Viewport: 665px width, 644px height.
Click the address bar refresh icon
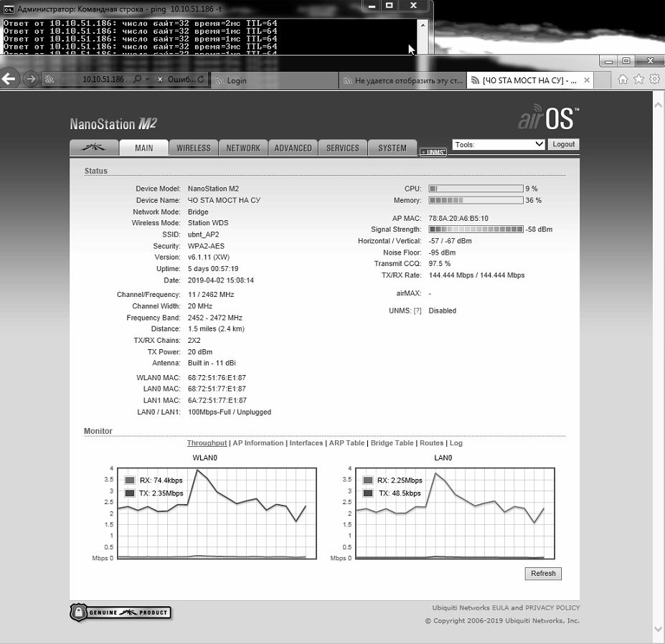click(201, 80)
